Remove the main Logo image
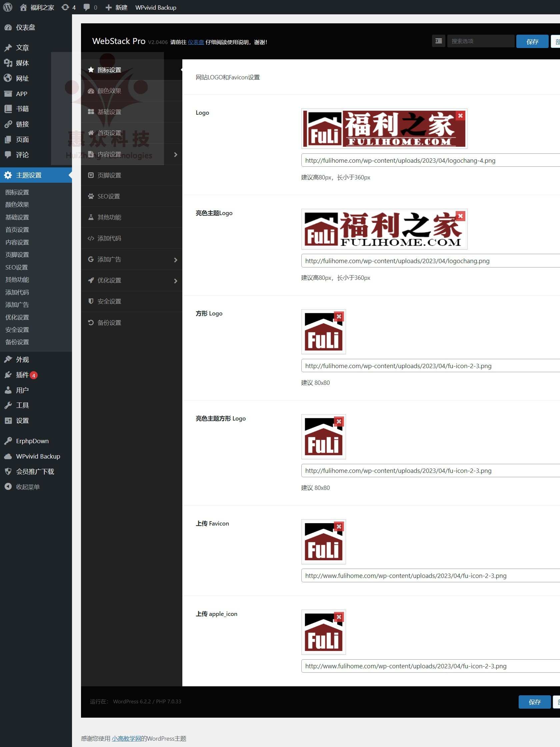Viewport: 560px width, 747px height. coord(460,115)
